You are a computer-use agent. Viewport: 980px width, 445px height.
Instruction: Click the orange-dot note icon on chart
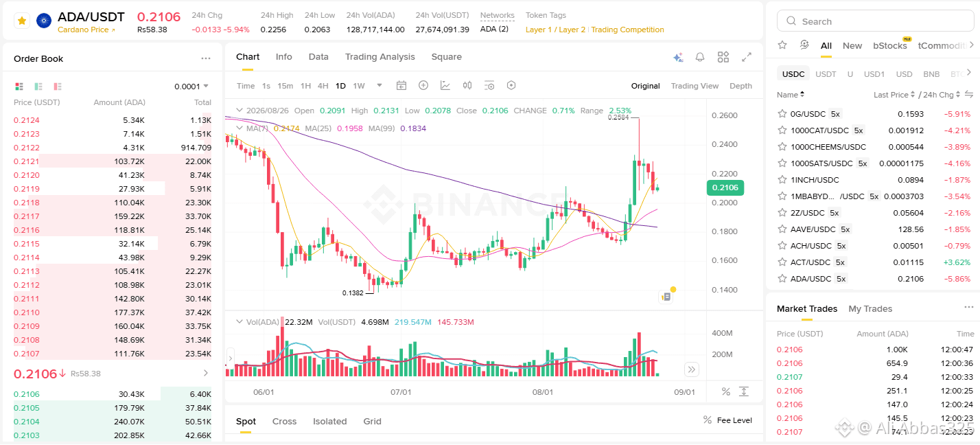pos(666,296)
